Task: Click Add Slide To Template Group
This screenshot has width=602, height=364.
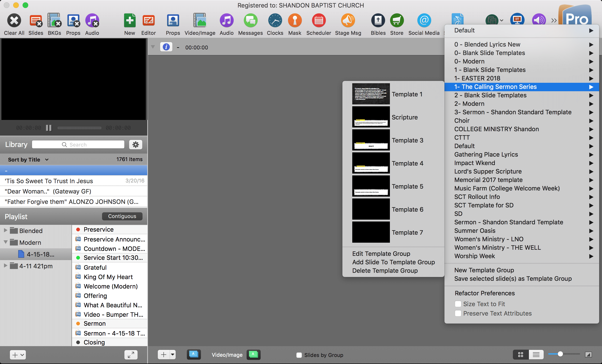Action: click(393, 262)
